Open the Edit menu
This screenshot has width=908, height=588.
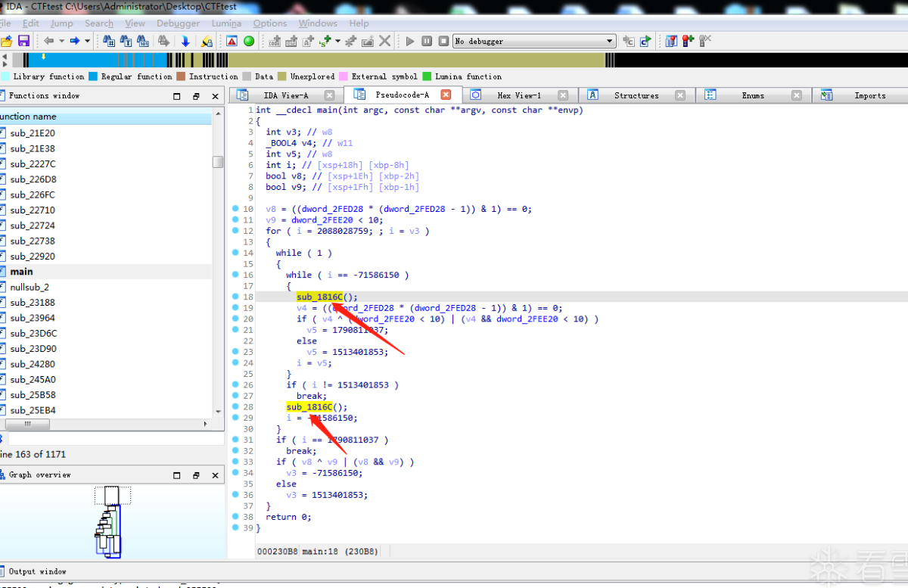pyautogui.click(x=31, y=23)
